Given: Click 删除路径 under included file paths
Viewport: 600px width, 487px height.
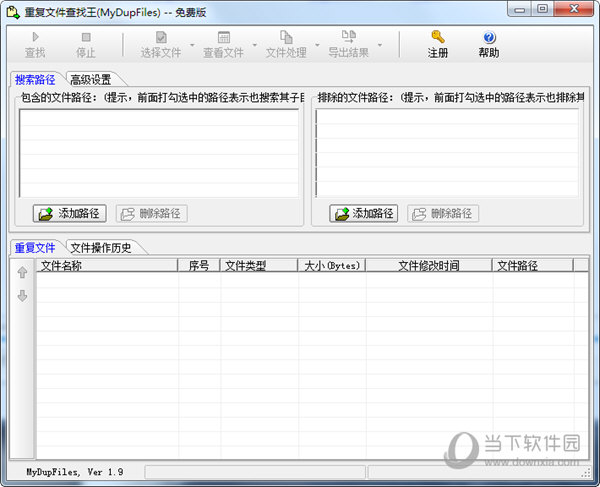Looking at the screenshot, I should pyautogui.click(x=152, y=213).
